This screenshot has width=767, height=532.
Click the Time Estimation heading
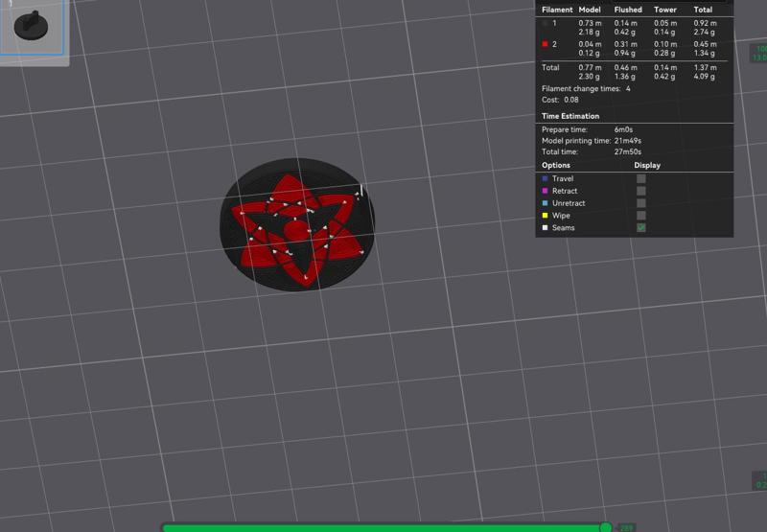(570, 116)
